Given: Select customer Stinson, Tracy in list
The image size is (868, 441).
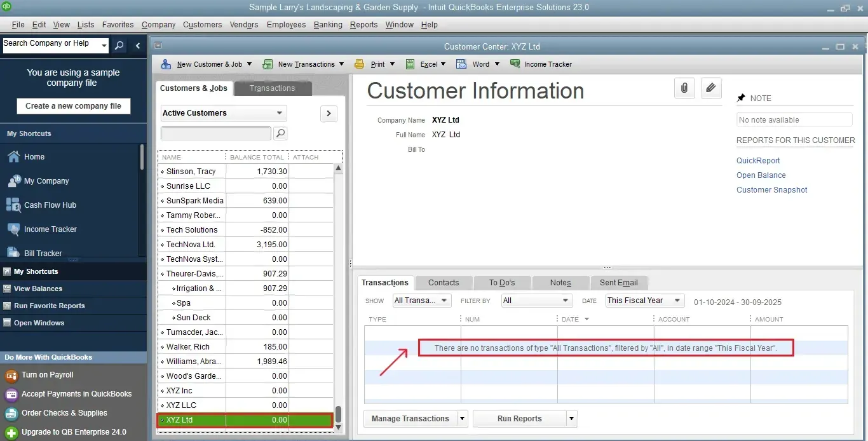Looking at the screenshot, I should tap(246, 172).
